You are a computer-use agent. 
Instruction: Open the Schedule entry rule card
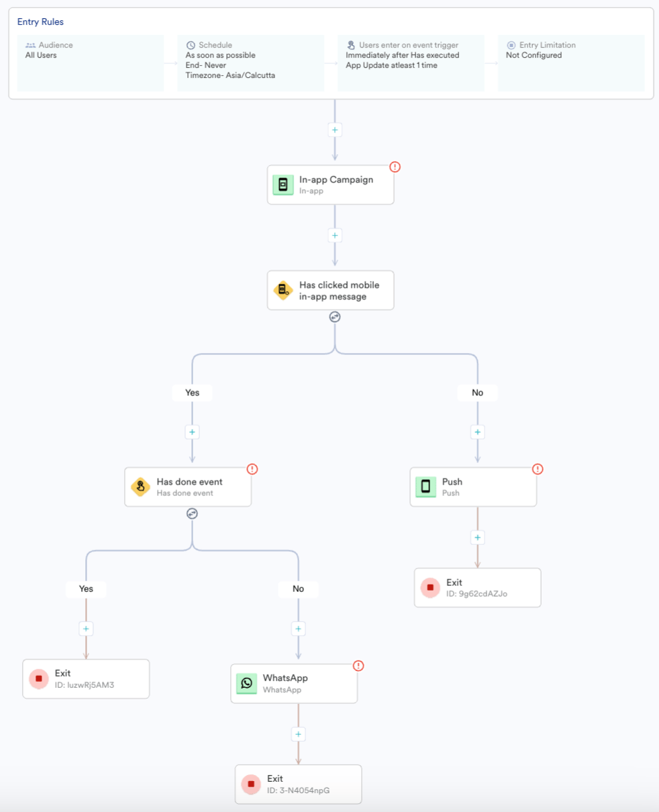[250, 63]
